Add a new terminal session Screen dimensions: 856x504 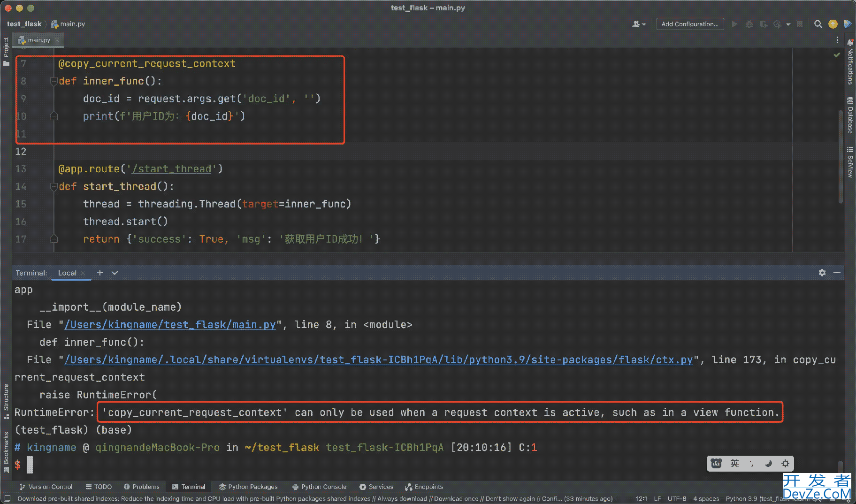click(x=100, y=273)
